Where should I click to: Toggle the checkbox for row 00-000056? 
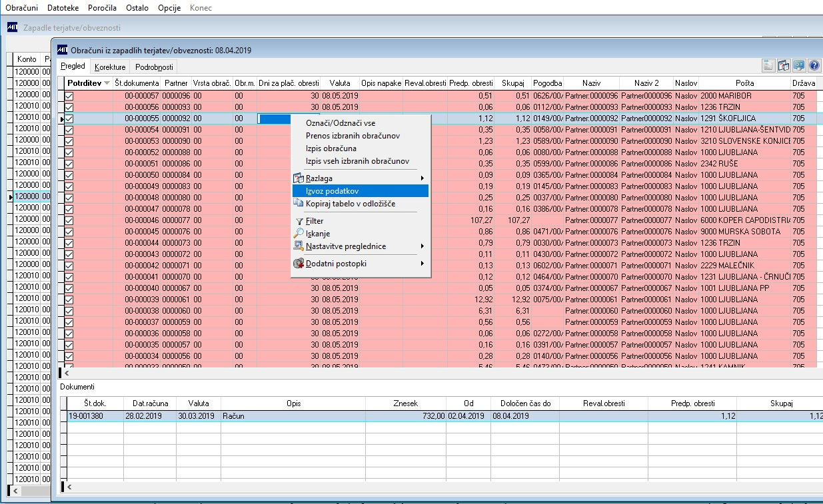(69, 107)
